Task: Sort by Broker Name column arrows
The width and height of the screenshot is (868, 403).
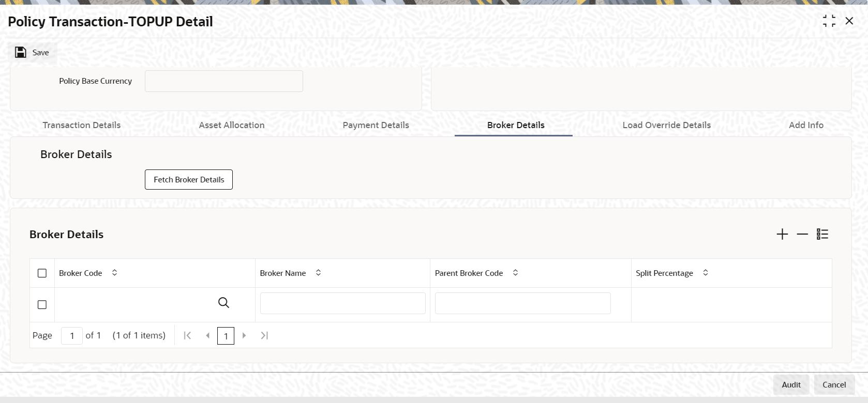Action: [x=319, y=273]
